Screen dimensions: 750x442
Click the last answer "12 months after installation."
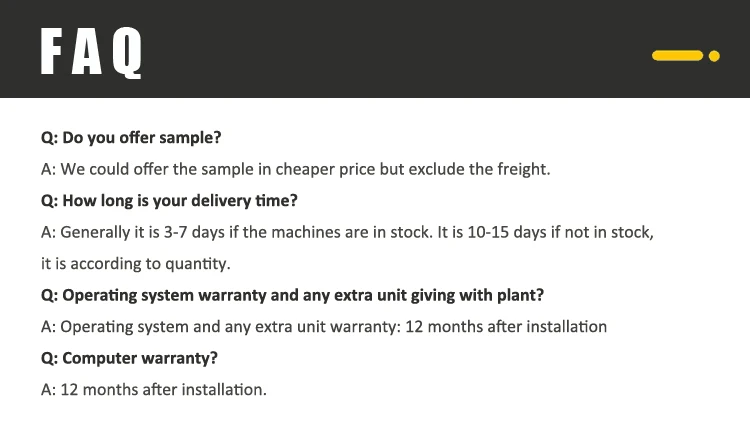(x=153, y=389)
